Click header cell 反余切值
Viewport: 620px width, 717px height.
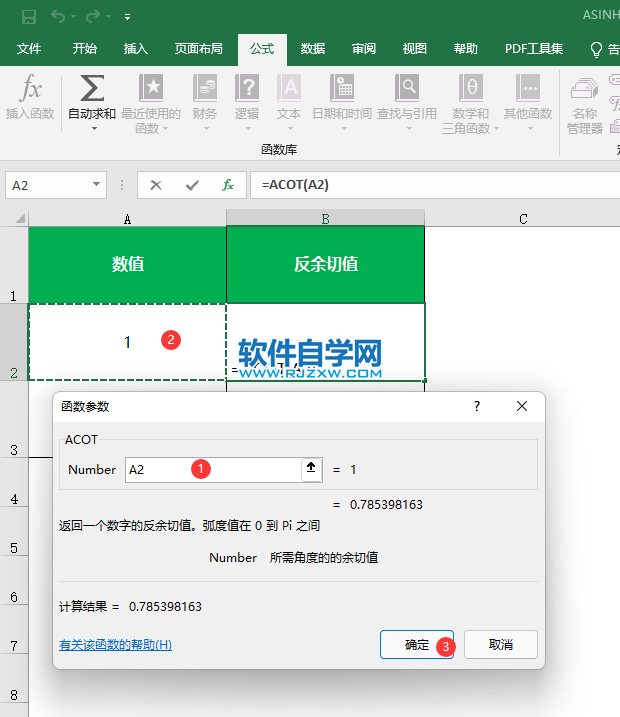point(326,265)
